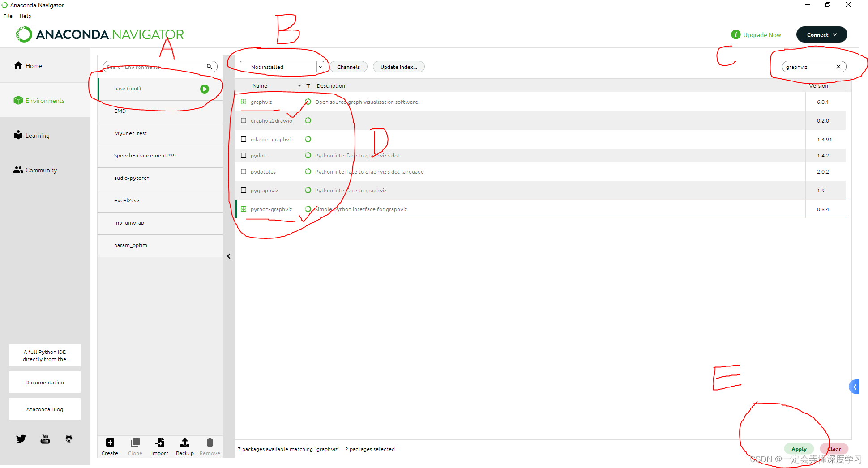
Task: Clear the selected packages
Action: point(834,449)
